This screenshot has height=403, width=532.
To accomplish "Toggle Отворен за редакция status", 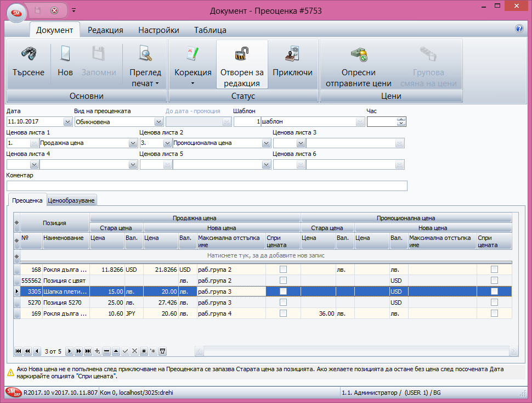I will click(x=242, y=65).
